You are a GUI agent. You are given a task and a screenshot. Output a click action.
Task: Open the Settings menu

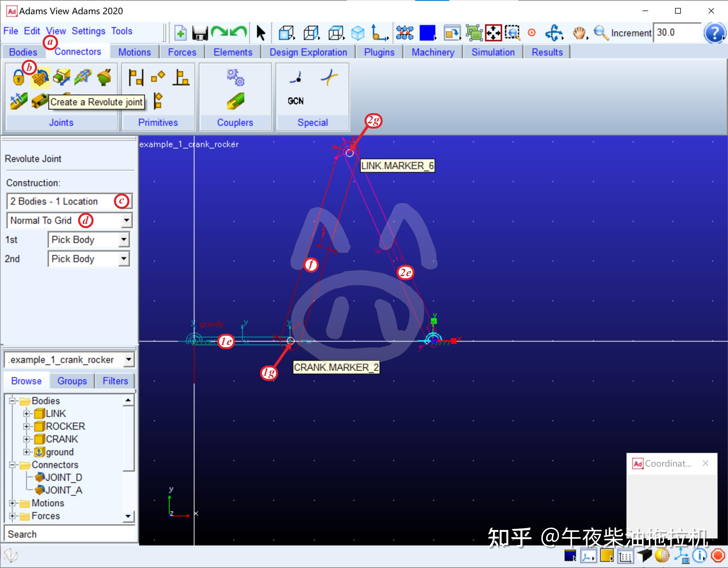point(88,31)
